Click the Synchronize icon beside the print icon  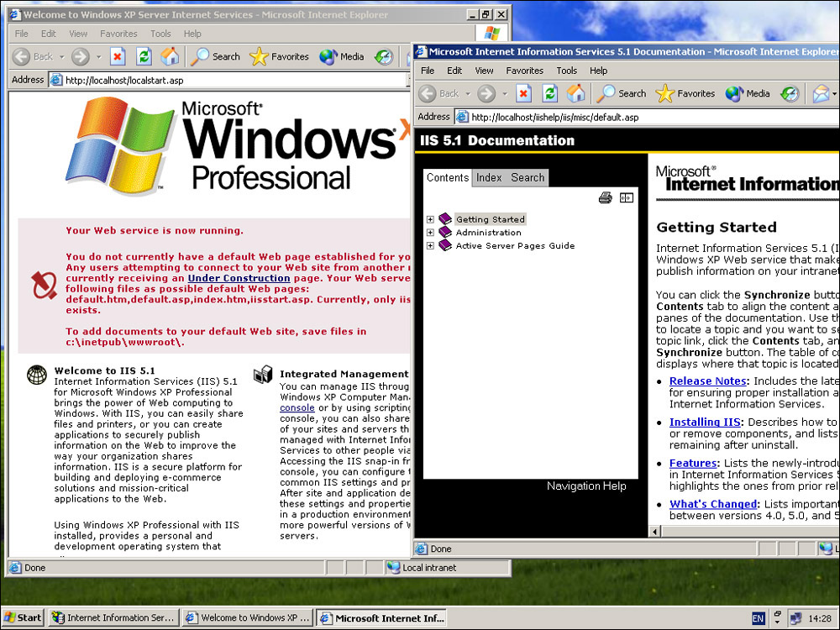(627, 198)
